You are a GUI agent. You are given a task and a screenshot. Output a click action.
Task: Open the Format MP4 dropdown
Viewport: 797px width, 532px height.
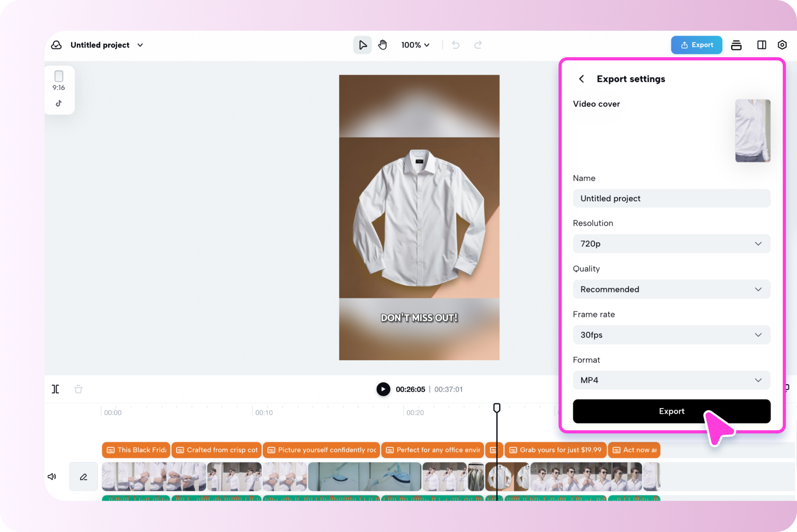coord(671,380)
